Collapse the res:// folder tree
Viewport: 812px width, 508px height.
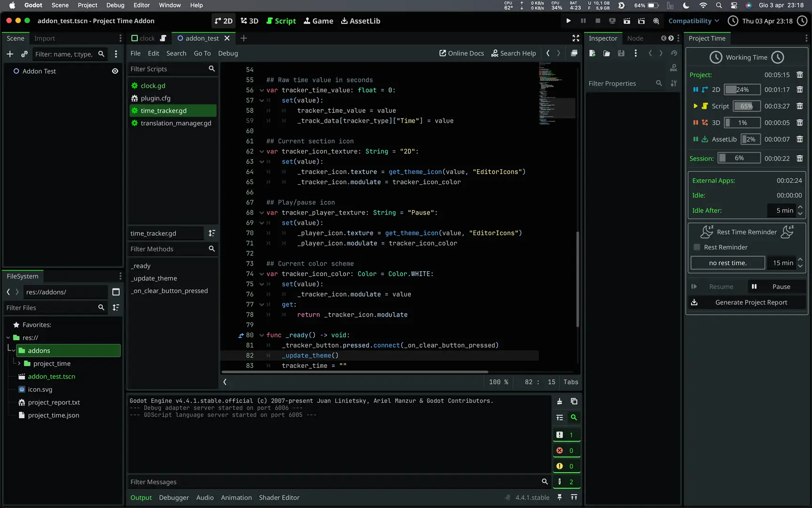tap(8, 338)
